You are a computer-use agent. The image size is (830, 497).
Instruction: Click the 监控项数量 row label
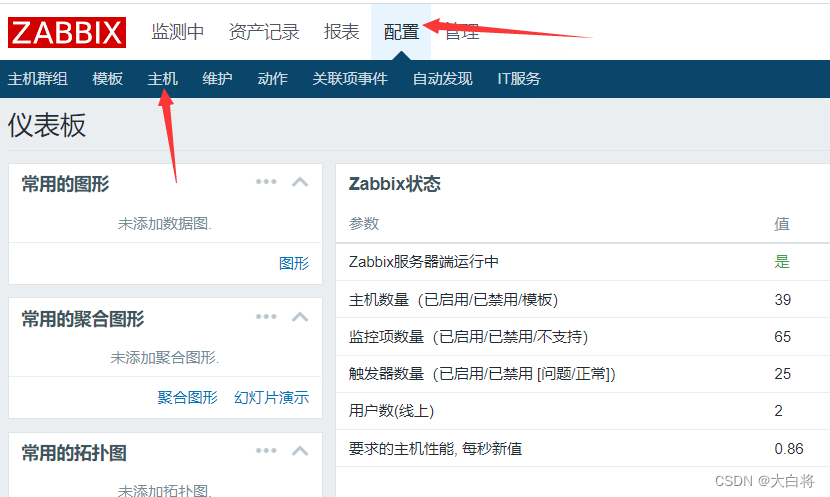click(468, 337)
